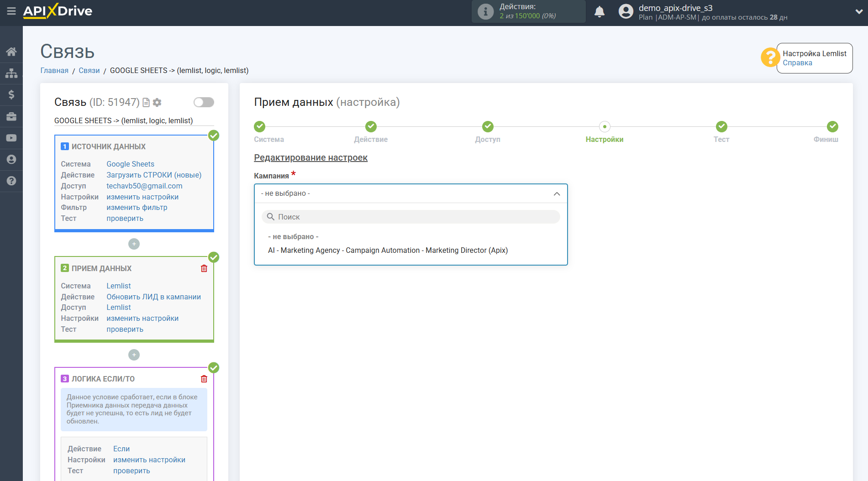Click изменить фильтр in data source
Image resolution: width=868 pixels, height=481 pixels.
(x=137, y=207)
